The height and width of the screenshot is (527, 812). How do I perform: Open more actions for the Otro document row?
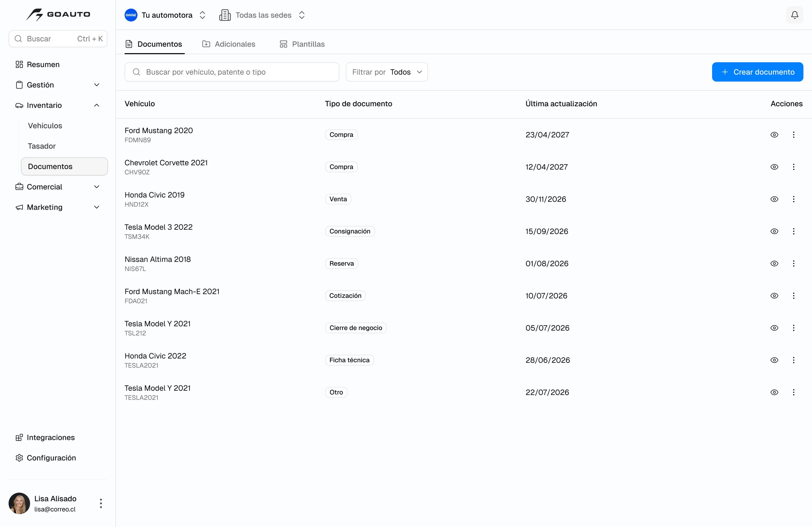click(x=793, y=392)
